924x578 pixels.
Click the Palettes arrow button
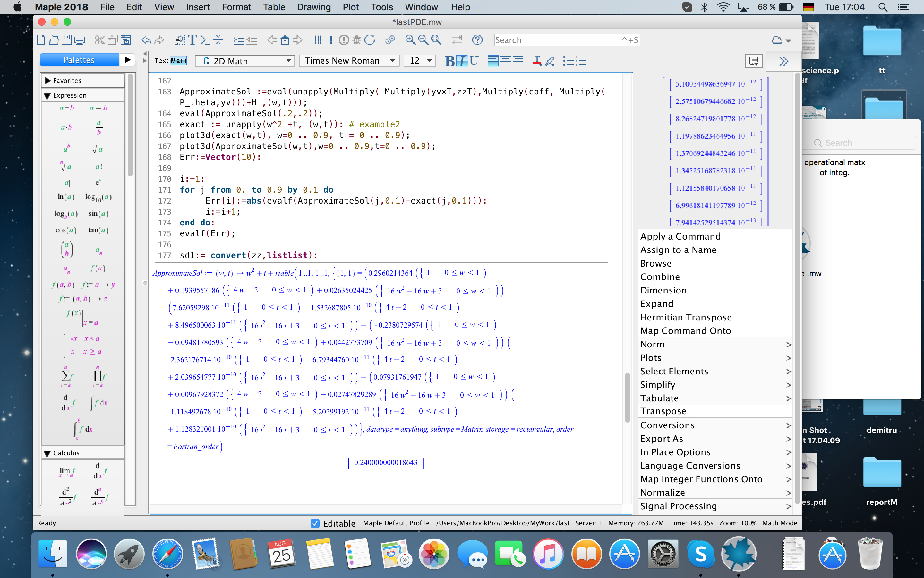(x=127, y=60)
